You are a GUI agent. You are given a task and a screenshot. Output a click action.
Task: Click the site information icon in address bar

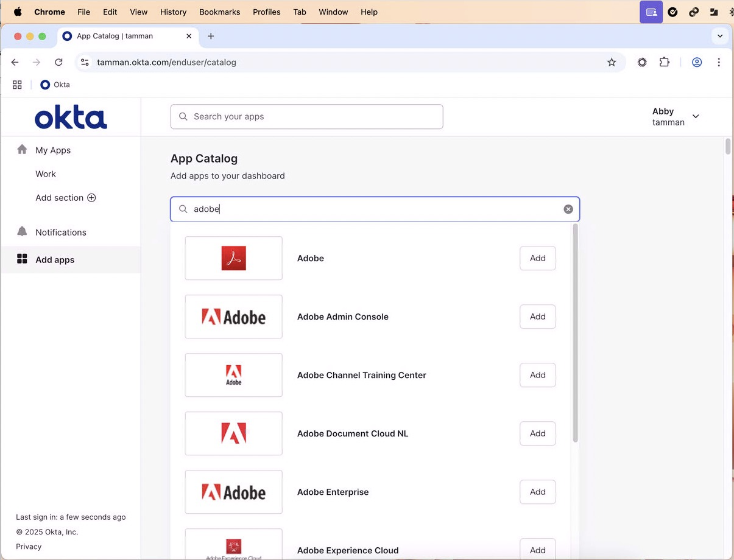85,62
